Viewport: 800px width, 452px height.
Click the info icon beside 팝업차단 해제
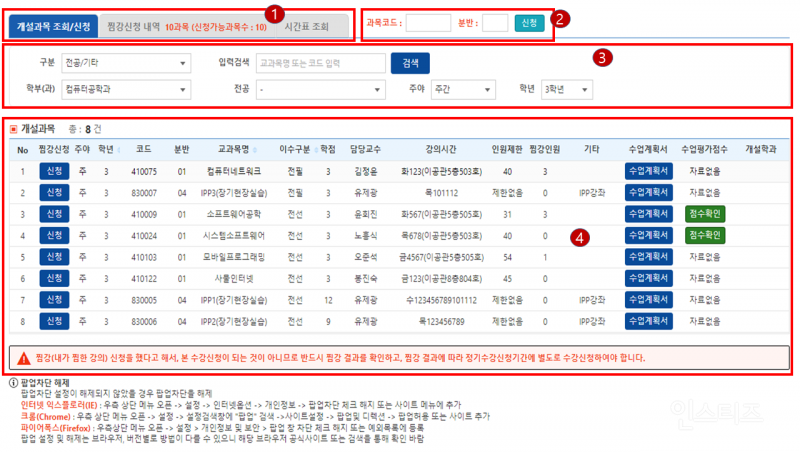point(12,384)
